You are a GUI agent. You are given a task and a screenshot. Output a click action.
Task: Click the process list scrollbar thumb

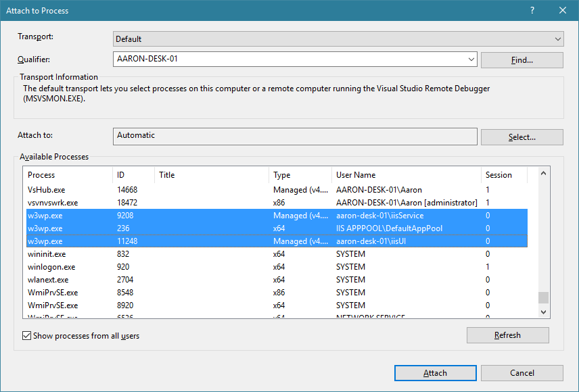(543, 297)
